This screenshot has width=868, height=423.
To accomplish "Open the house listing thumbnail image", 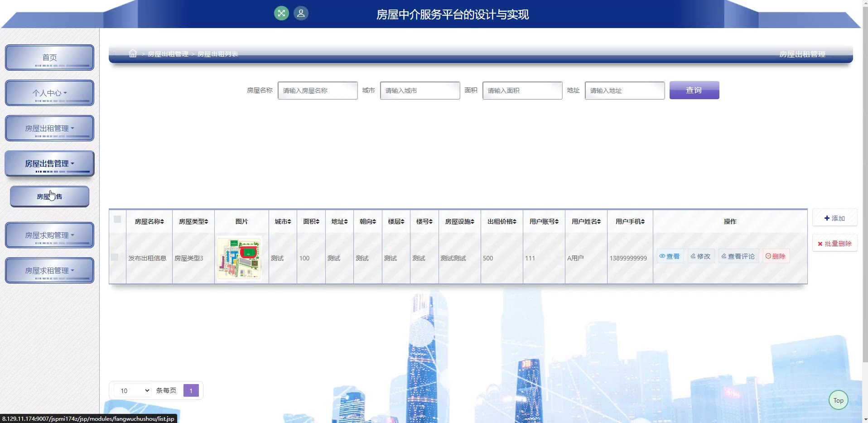I will [239, 258].
